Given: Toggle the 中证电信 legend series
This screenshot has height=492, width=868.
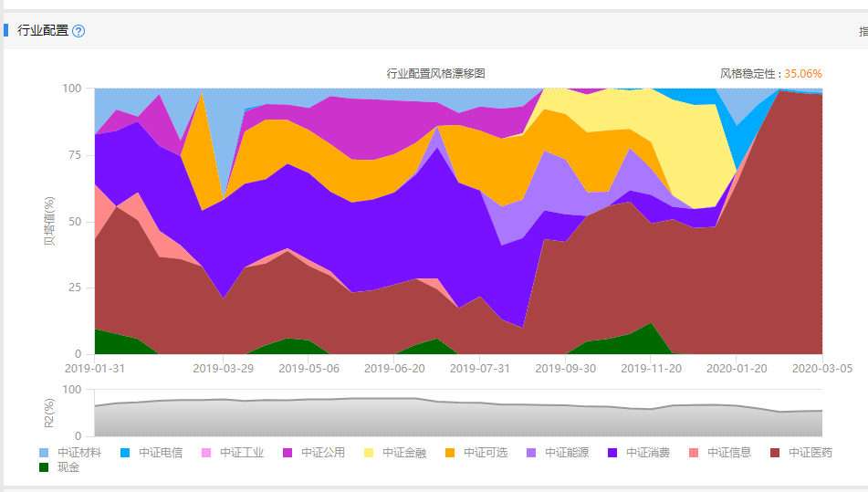Looking at the screenshot, I should pos(152,453).
